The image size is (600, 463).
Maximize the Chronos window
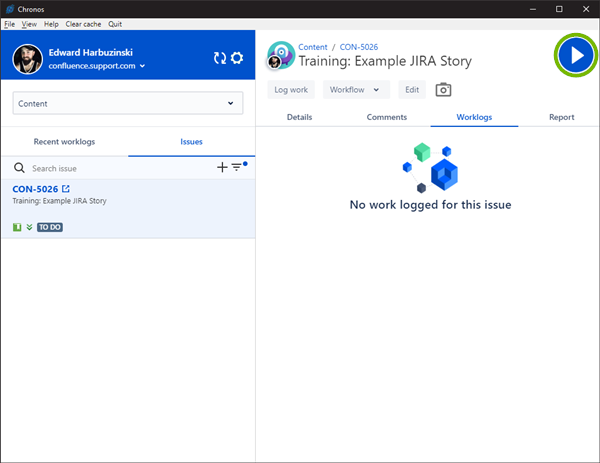click(x=559, y=9)
